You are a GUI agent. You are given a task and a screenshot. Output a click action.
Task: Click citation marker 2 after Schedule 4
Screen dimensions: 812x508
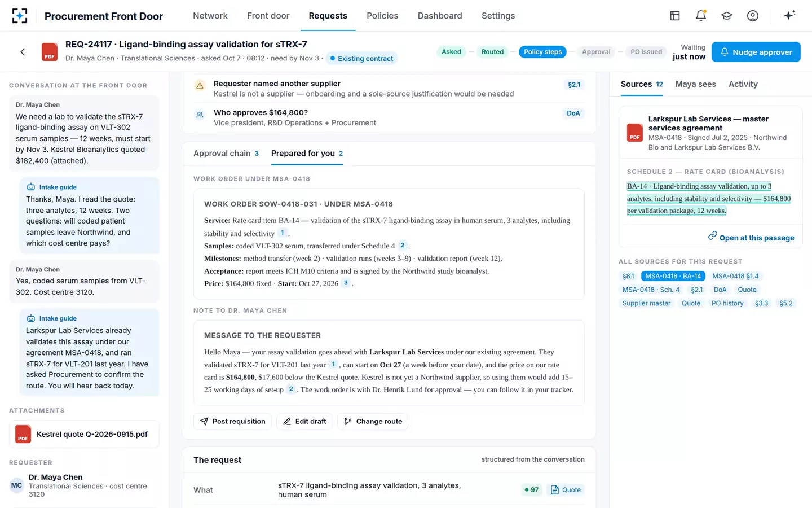click(x=402, y=245)
